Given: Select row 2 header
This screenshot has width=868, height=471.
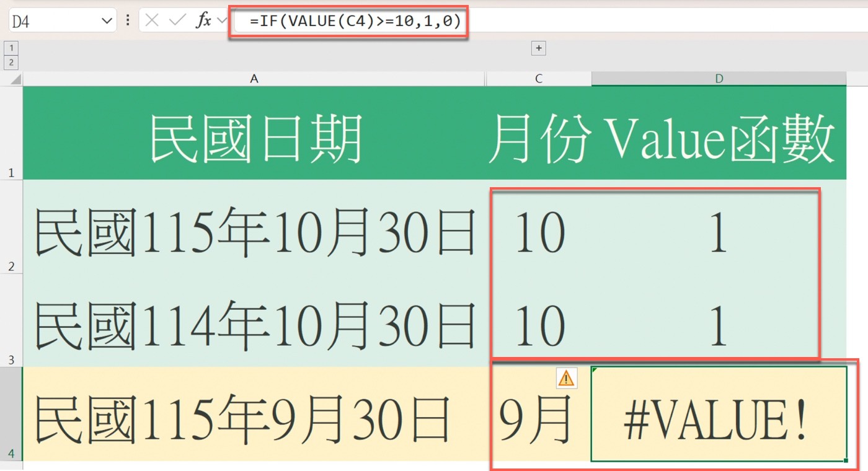Looking at the screenshot, I should pos(11,227).
